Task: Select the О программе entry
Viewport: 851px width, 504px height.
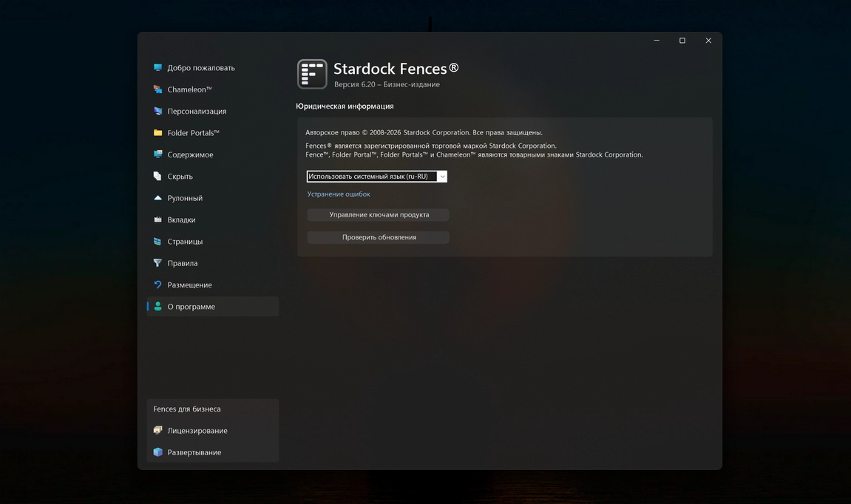Action: point(213,307)
